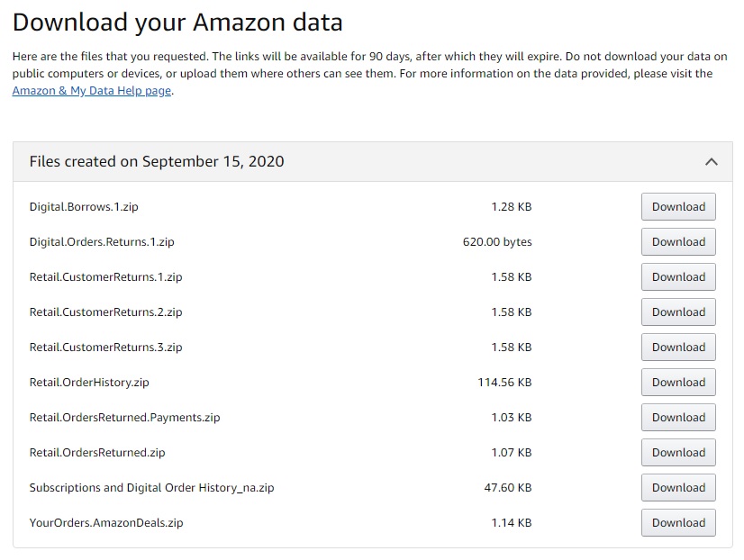Select the Retail.OrderHistory.zip file name

[86, 382]
